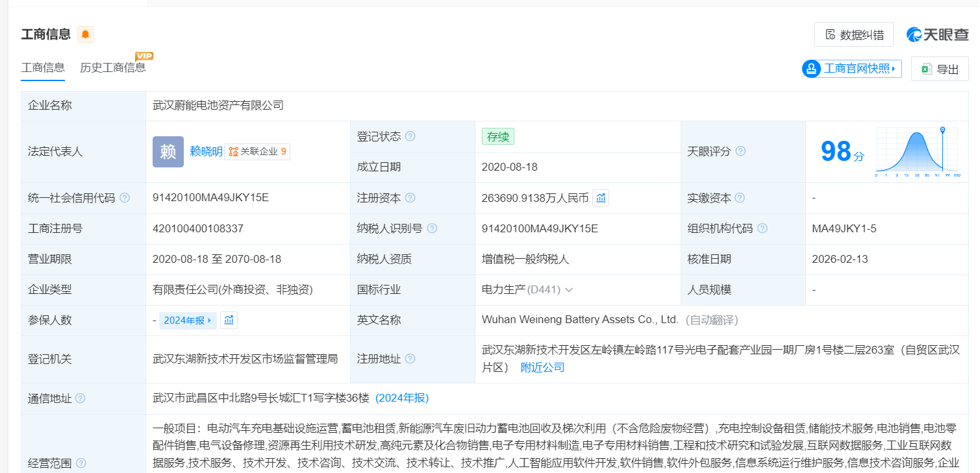Switch to 历史工商信息 tab
This screenshot has width=980, height=473.
pyautogui.click(x=113, y=67)
